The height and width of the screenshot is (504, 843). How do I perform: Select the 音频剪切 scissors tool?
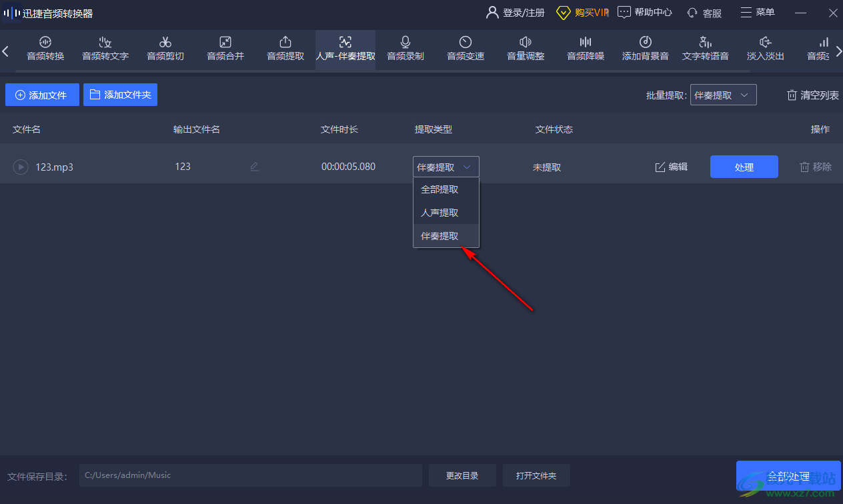(165, 49)
